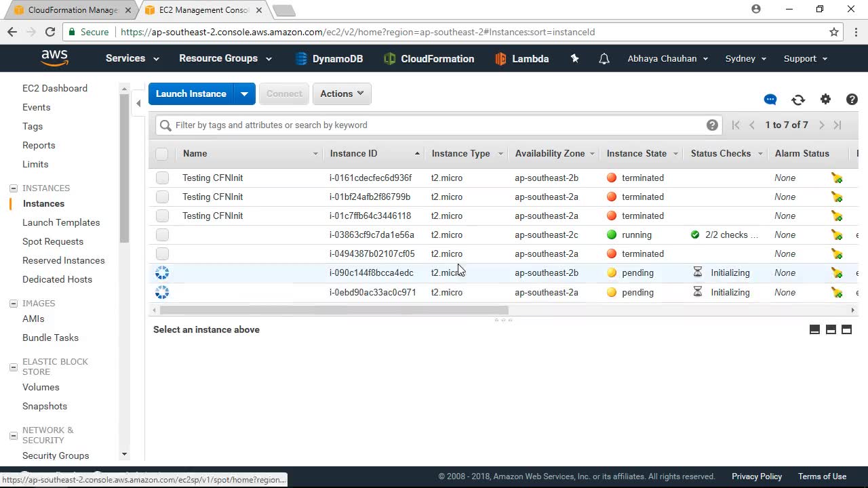This screenshot has height=488, width=868.
Task: Open the Services menu
Action: point(132,58)
